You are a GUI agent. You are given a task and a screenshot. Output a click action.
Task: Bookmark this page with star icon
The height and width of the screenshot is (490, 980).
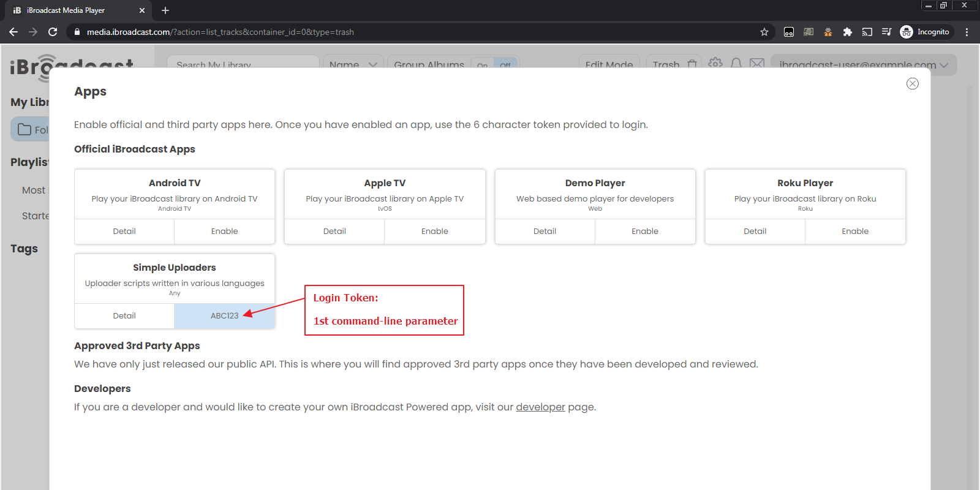pos(764,32)
